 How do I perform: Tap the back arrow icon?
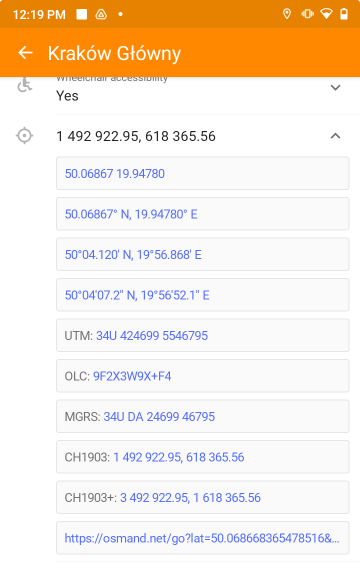point(25,53)
